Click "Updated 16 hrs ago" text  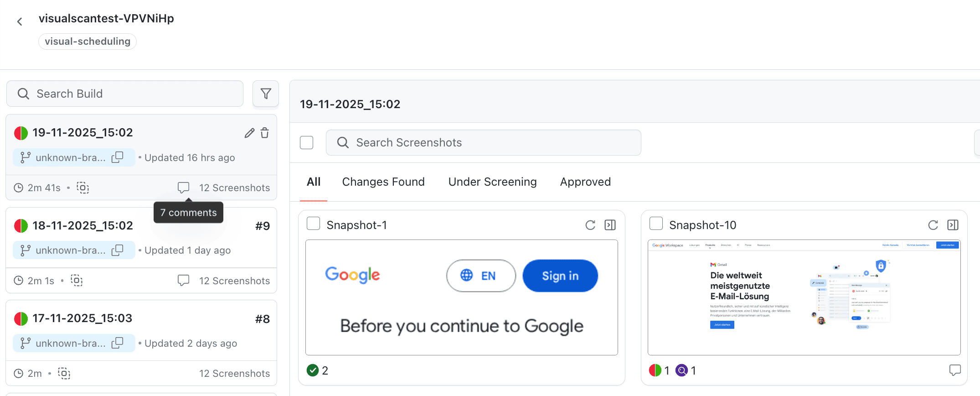tap(190, 157)
